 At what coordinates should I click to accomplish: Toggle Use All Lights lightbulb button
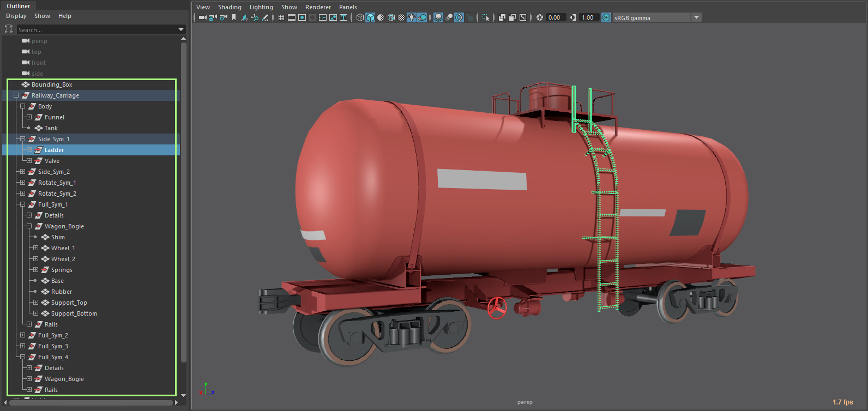pyautogui.click(x=412, y=17)
